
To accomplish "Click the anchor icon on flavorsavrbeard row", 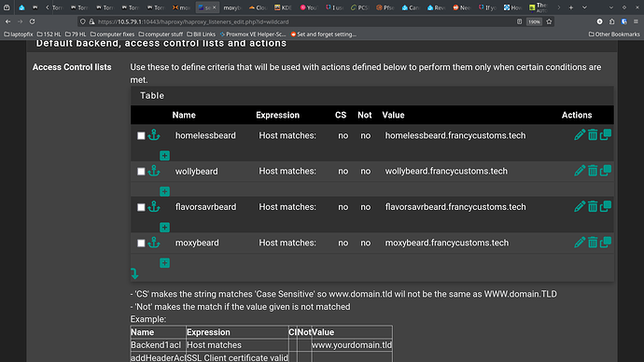I will click(x=154, y=206).
